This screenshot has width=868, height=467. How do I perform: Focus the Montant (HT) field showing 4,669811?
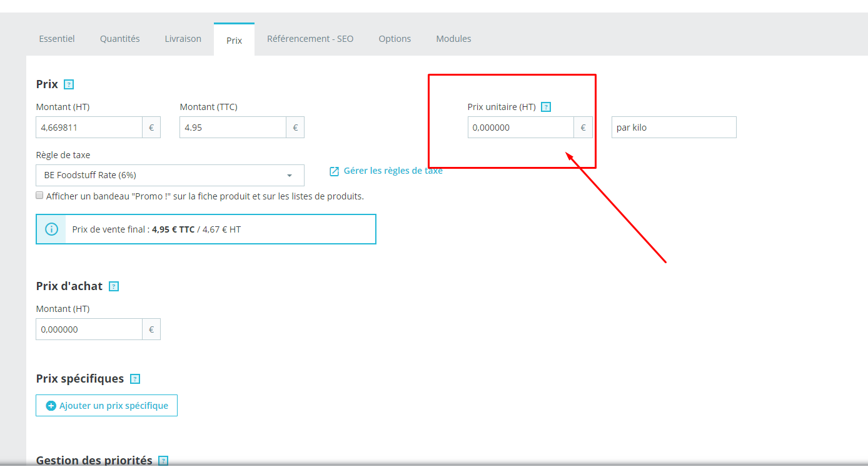pyautogui.click(x=89, y=128)
